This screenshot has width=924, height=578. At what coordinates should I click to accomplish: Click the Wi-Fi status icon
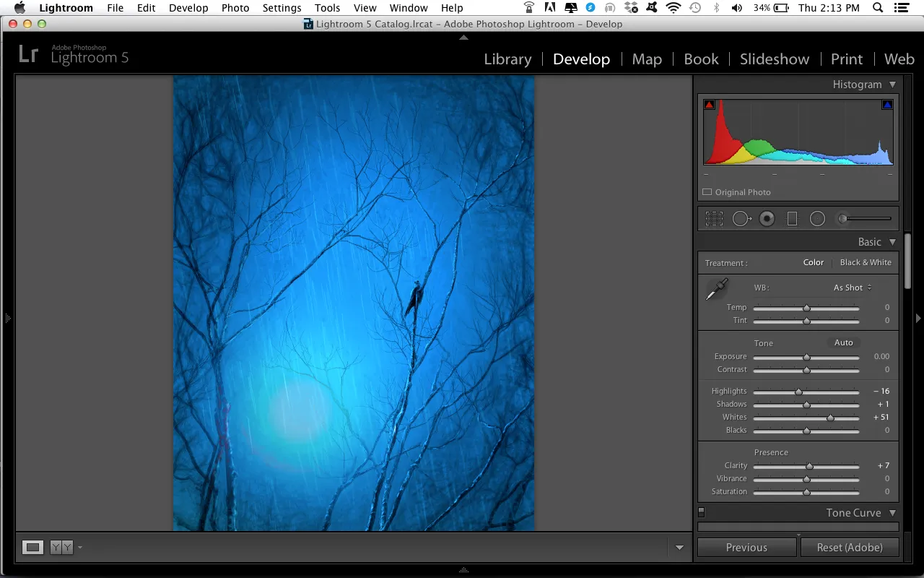click(674, 8)
